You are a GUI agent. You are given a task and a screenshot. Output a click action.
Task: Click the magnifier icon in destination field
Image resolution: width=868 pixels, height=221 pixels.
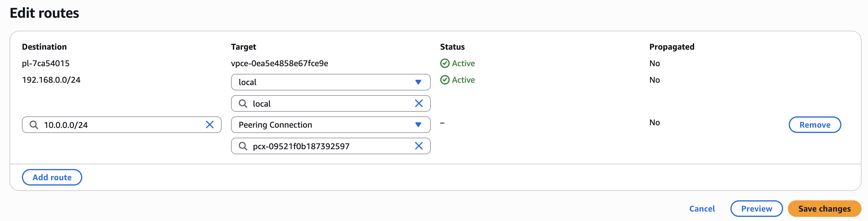[x=34, y=125]
